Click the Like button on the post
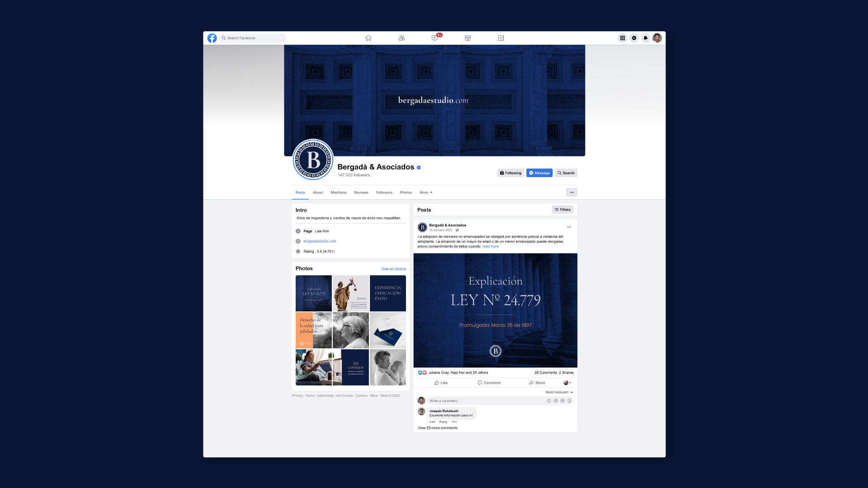This screenshot has width=868, height=488. [441, 383]
